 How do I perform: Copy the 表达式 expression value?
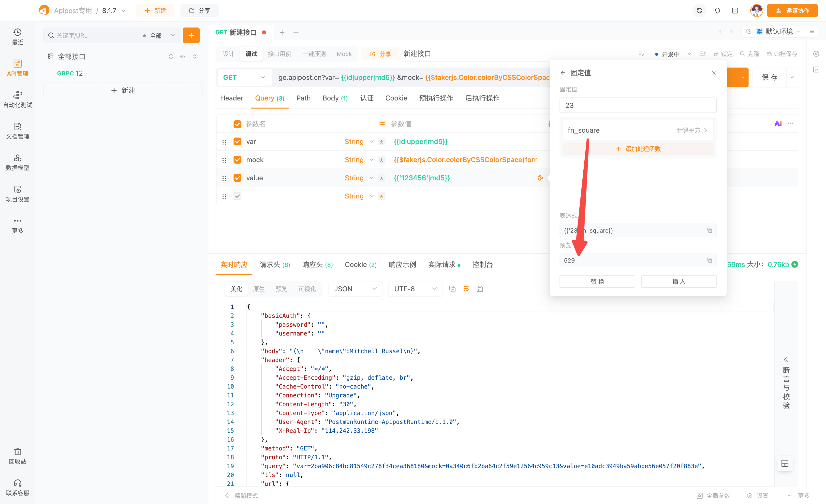(x=709, y=230)
